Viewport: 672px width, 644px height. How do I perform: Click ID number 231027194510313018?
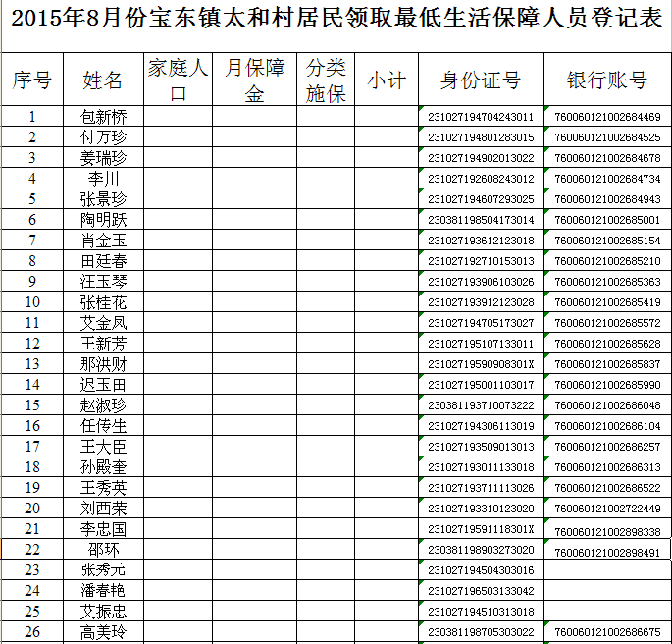(481, 612)
